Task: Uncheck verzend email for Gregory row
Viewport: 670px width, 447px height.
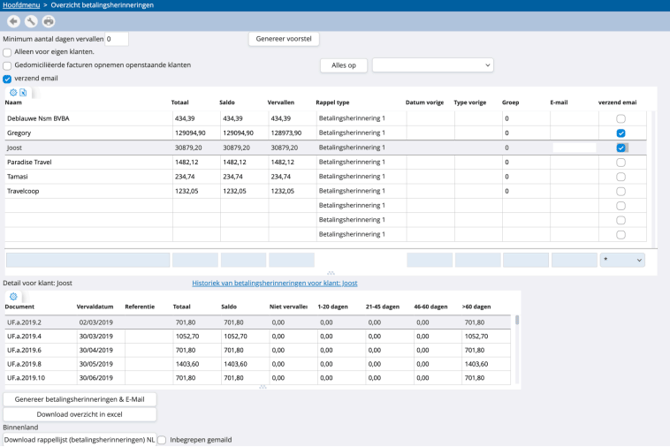Action: point(621,133)
